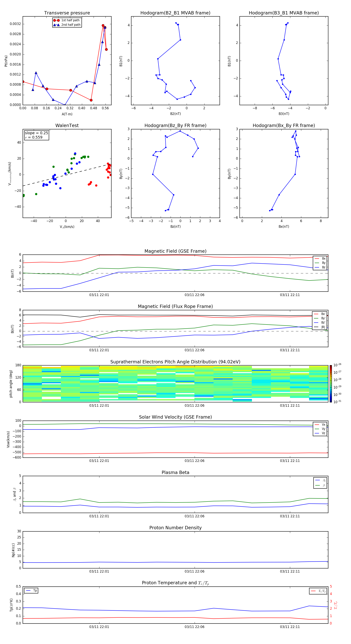Click the 'Proton Number Density' title
The height and width of the screenshot is (644, 351).
(x=175, y=528)
